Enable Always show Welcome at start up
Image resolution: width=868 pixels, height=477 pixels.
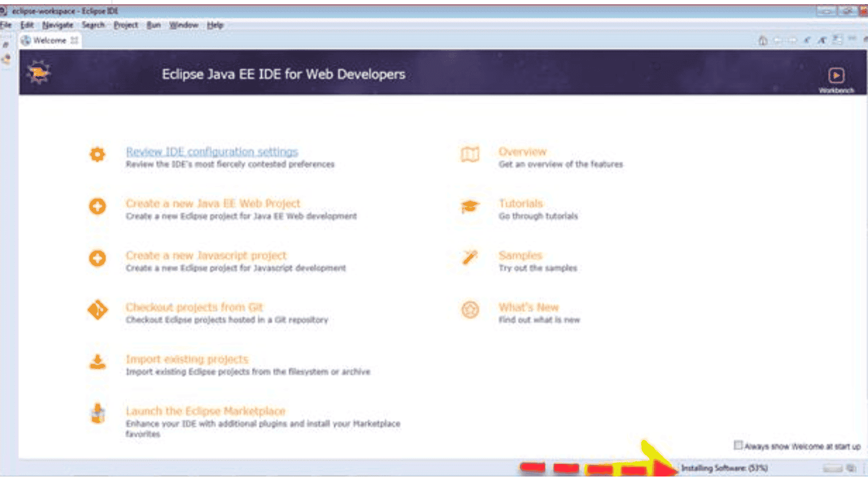click(x=738, y=446)
